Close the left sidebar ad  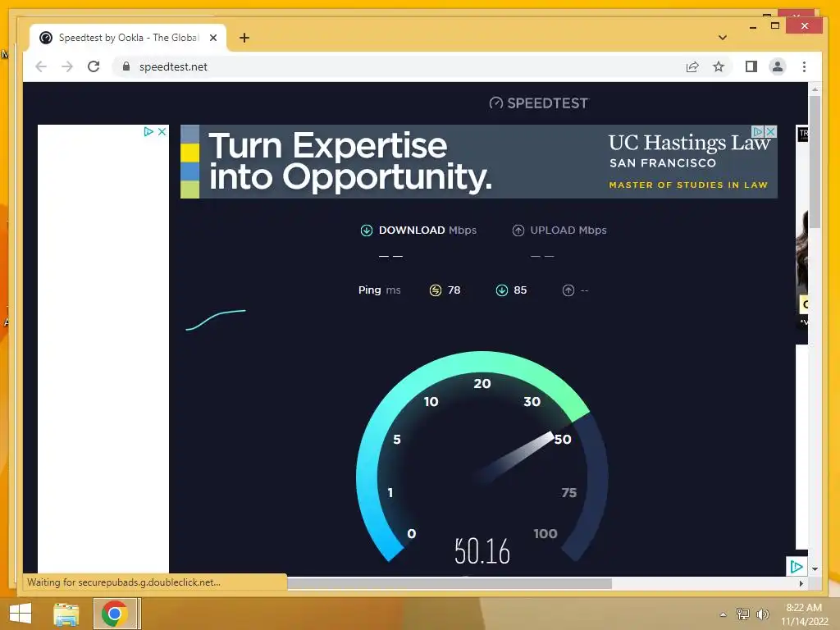[162, 131]
